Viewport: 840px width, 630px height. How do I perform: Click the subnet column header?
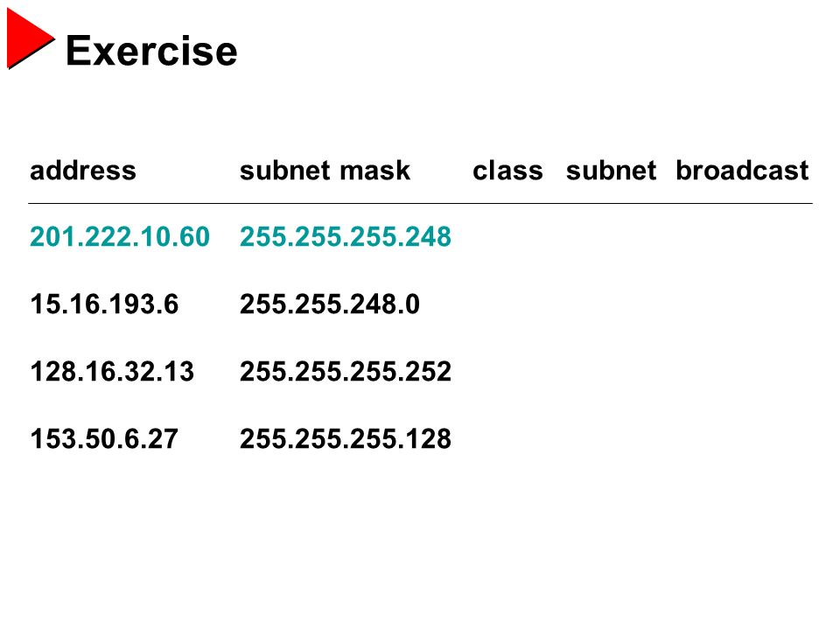[x=611, y=171]
